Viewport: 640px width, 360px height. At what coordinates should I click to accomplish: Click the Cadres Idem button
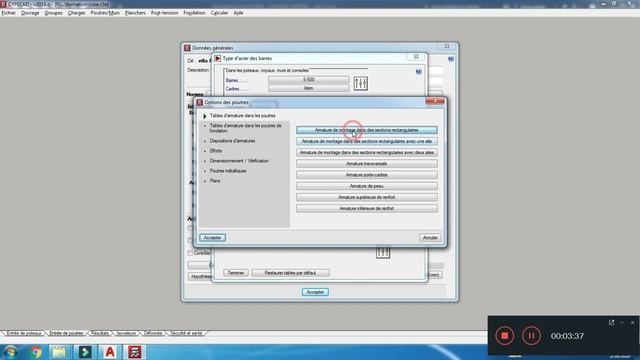point(309,88)
